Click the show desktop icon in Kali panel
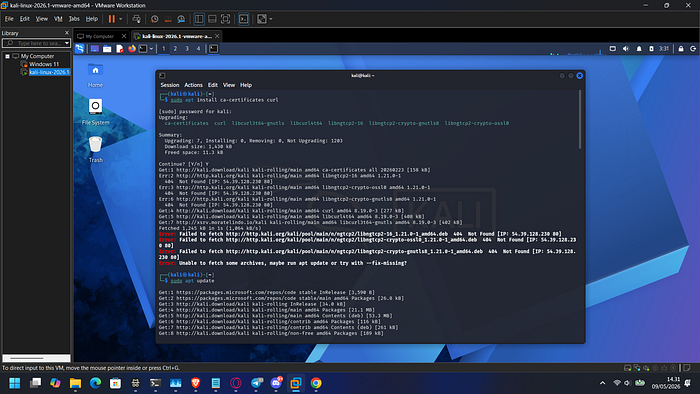 coord(95,49)
